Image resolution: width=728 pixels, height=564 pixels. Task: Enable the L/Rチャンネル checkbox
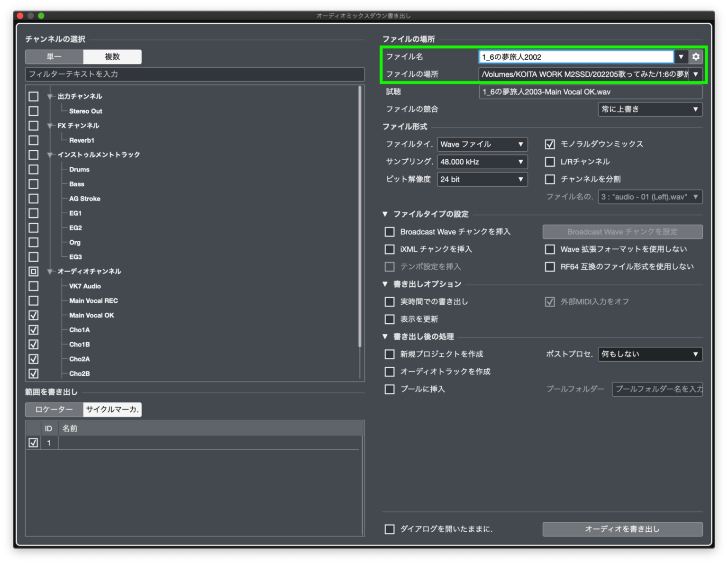pos(550,162)
